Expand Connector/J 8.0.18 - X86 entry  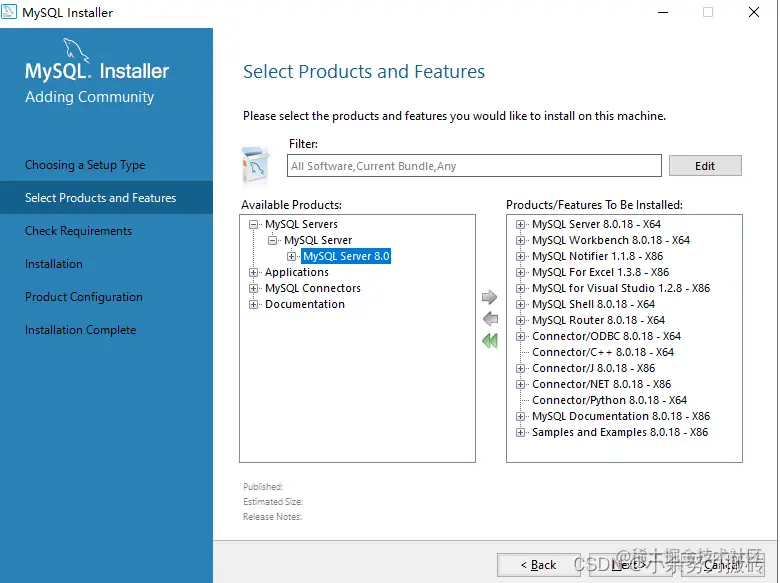[x=520, y=368]
